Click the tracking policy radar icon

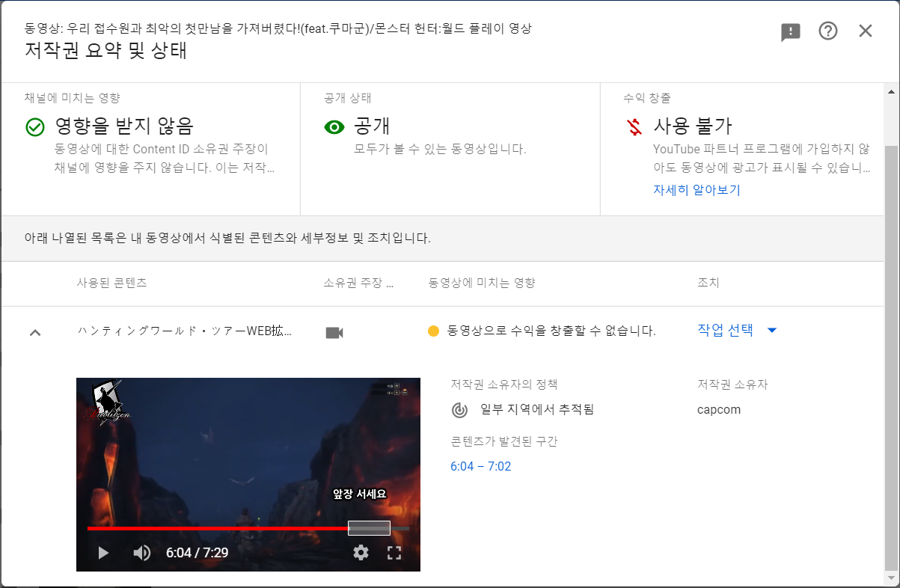click(x=459, y=410)
